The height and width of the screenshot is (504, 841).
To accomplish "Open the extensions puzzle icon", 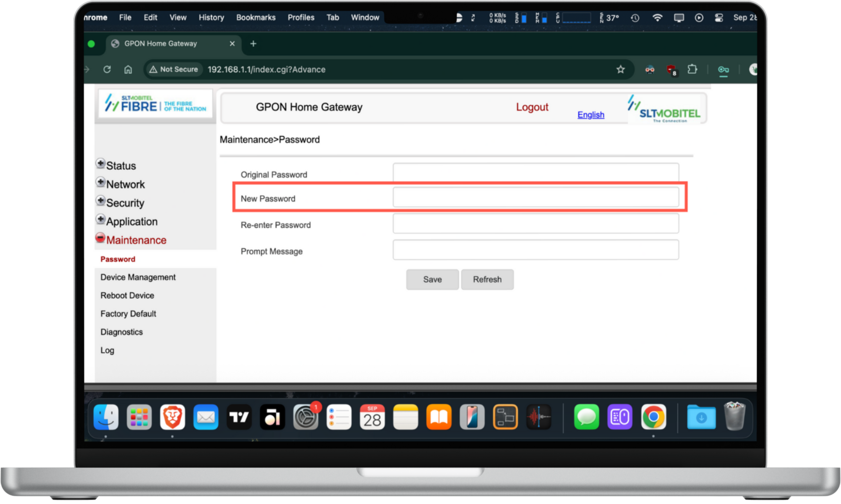I will (x=692, y=70).
